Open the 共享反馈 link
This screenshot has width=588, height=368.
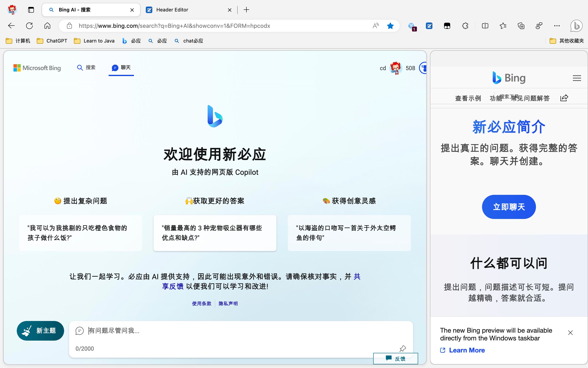click(x=173, y=286)
